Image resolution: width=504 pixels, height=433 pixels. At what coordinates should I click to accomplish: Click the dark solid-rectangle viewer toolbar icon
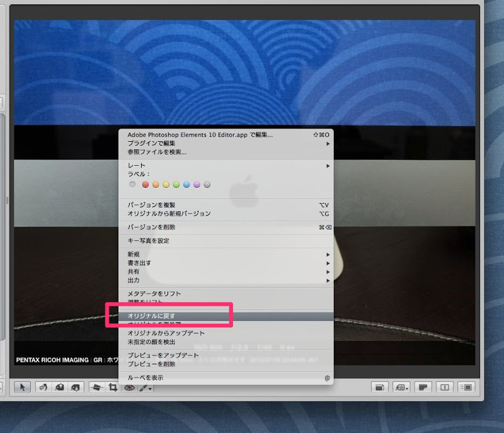tap(423, 388)
